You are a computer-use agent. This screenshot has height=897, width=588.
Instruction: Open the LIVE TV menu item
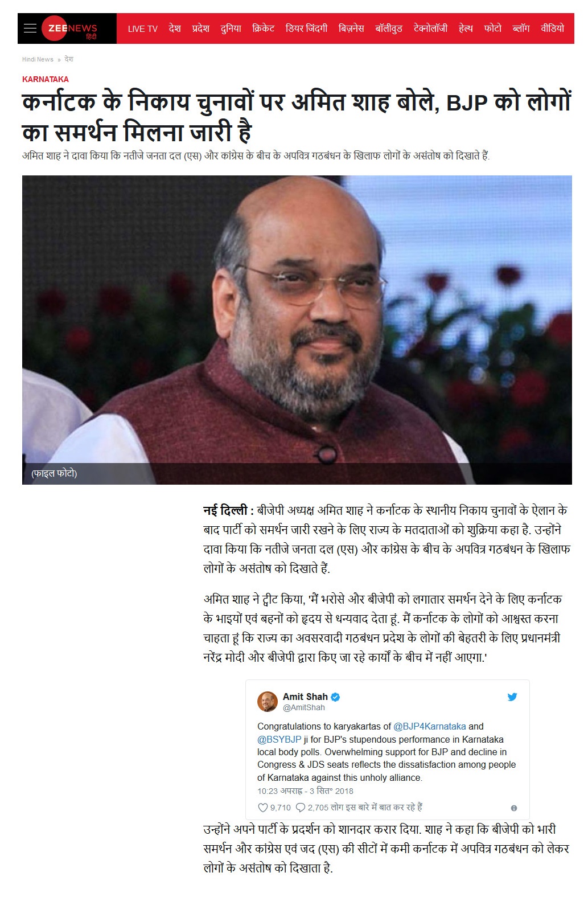142,28
